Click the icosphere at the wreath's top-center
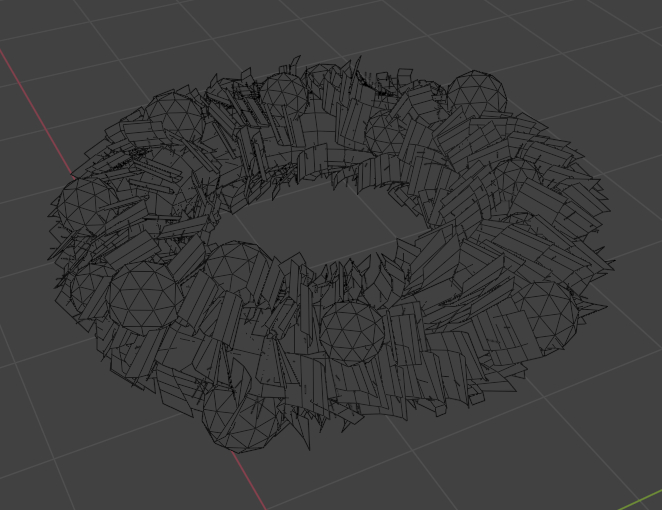This screenshot has width=662, height=510. (283, 95)
